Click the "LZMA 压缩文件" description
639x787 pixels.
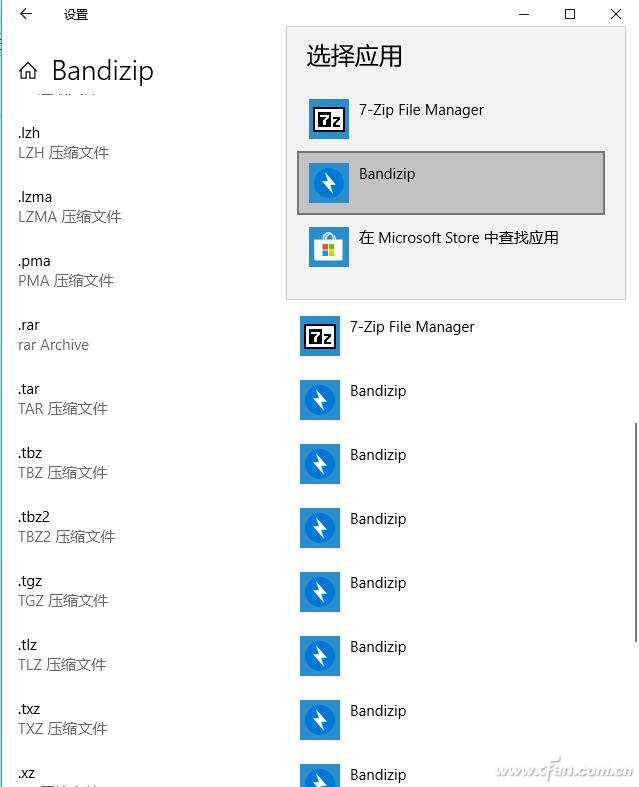(70, 217)
